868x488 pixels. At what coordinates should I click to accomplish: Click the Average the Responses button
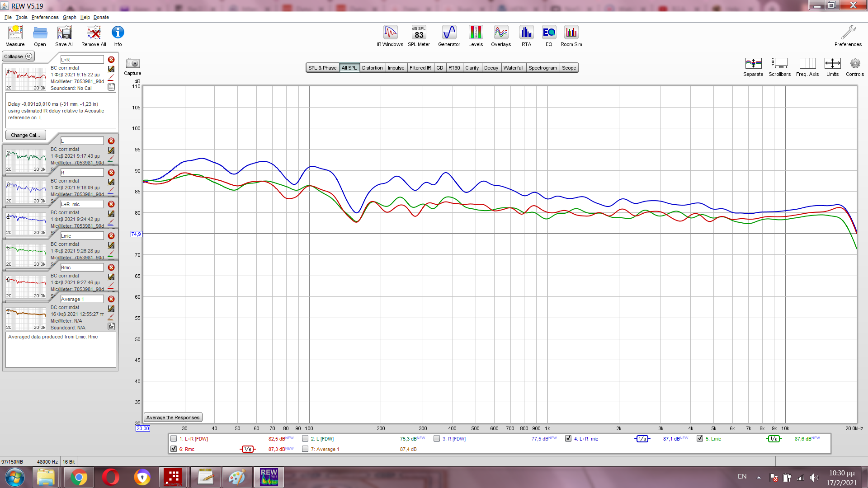173,418
